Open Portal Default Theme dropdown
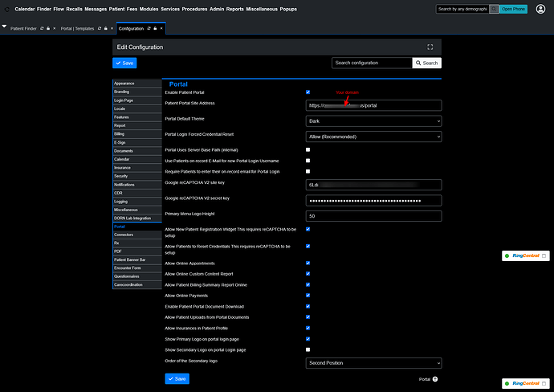Viewport: 554px width, 392px height. click(373, 121)
